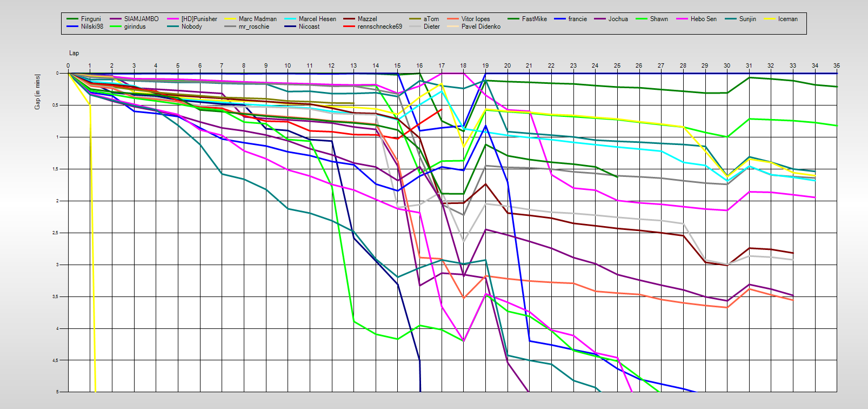Select the Hebo Sen legend entry
Screen dimensions: 868x409
tap(703, 19)
